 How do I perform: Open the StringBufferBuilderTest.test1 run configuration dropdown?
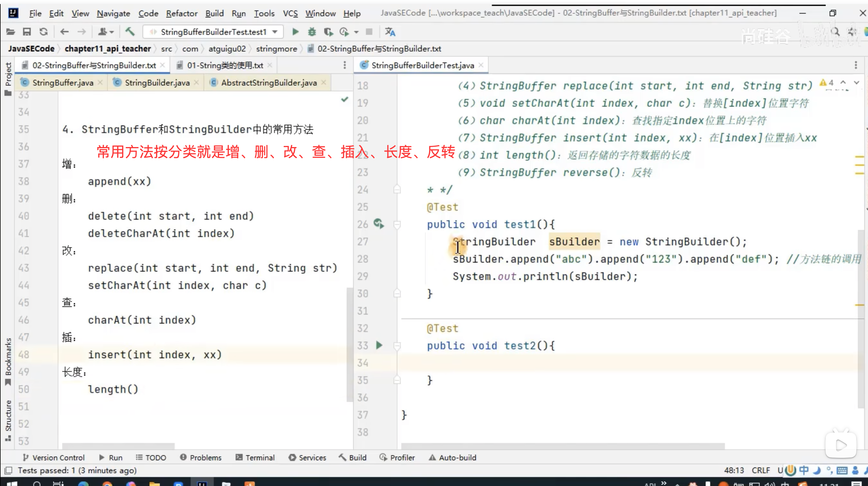tap(213, 32)
